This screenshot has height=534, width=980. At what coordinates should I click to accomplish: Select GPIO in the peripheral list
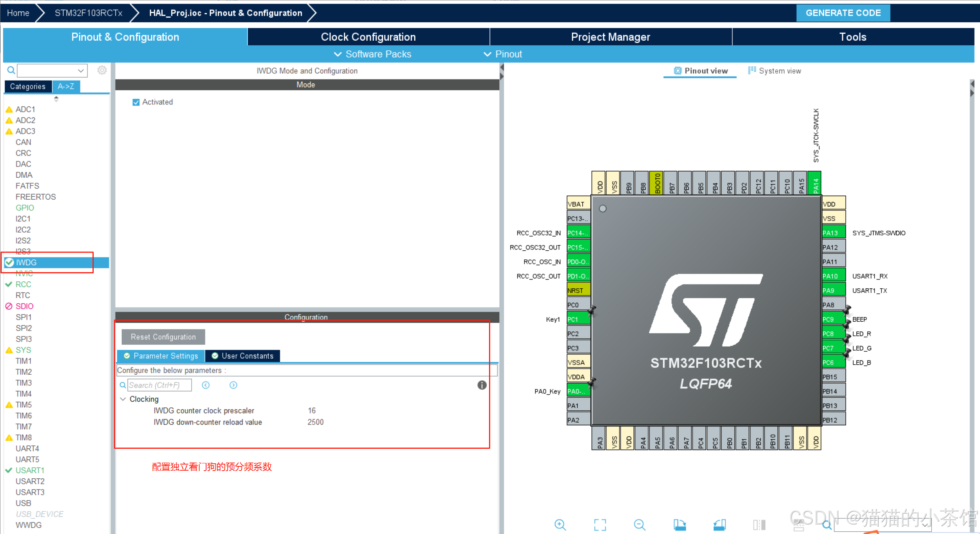pos(25,208)
